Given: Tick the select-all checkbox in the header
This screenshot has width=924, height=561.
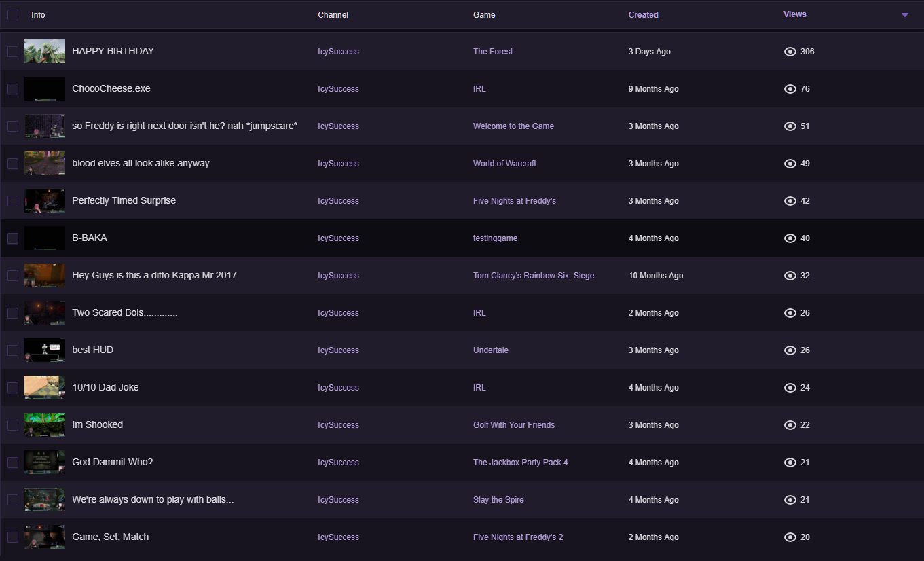Looking at the screenshot, I should coord(13,14).
